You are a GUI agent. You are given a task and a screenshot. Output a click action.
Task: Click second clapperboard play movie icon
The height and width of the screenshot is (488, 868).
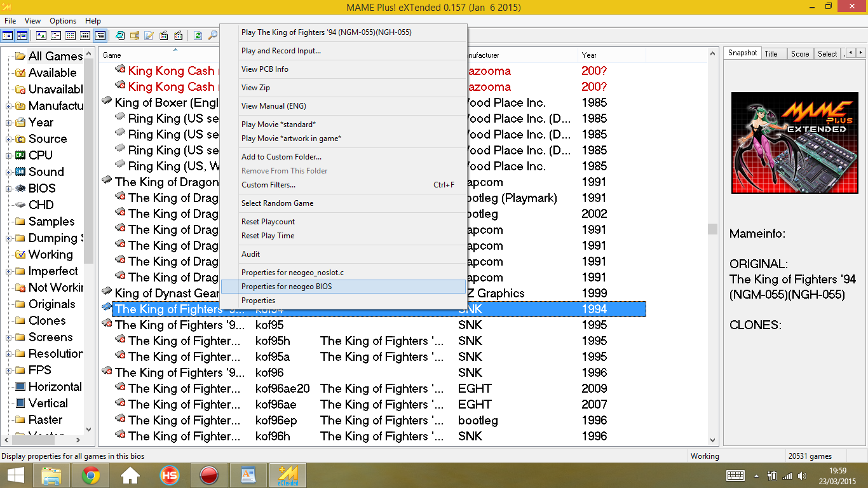coord(179,36)
